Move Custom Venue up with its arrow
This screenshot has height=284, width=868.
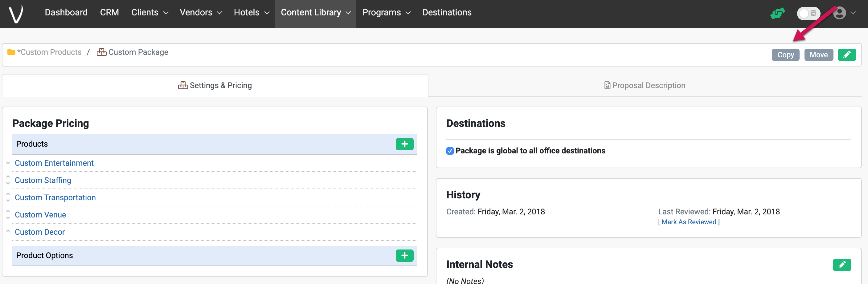pos(8,211)
